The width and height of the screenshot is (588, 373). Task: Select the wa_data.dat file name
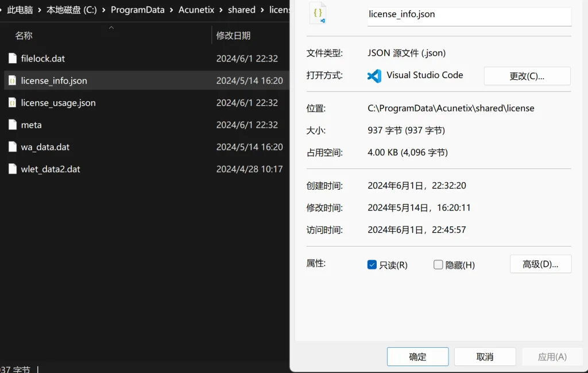45,147
